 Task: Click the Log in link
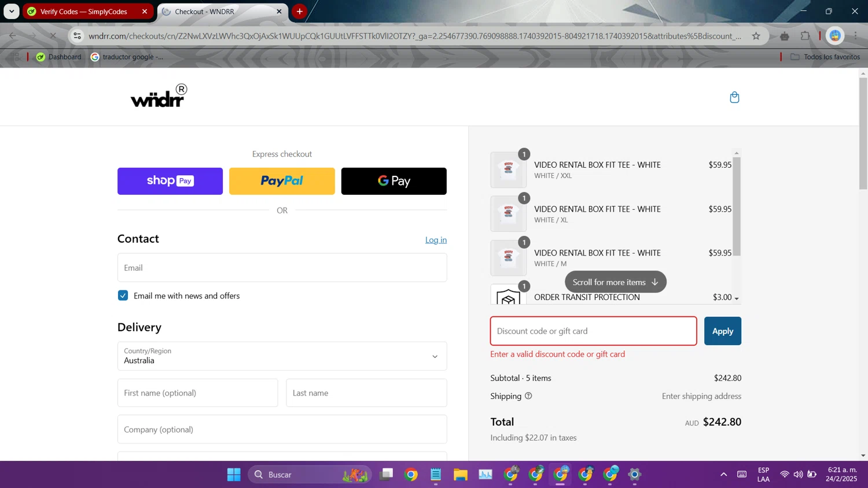coord(436,240)
